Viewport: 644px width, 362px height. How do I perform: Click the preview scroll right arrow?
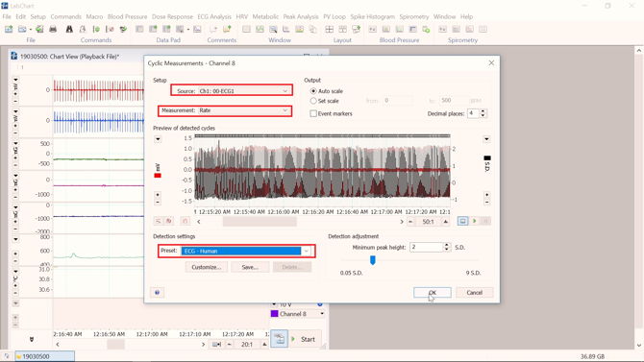click(401, 222)
